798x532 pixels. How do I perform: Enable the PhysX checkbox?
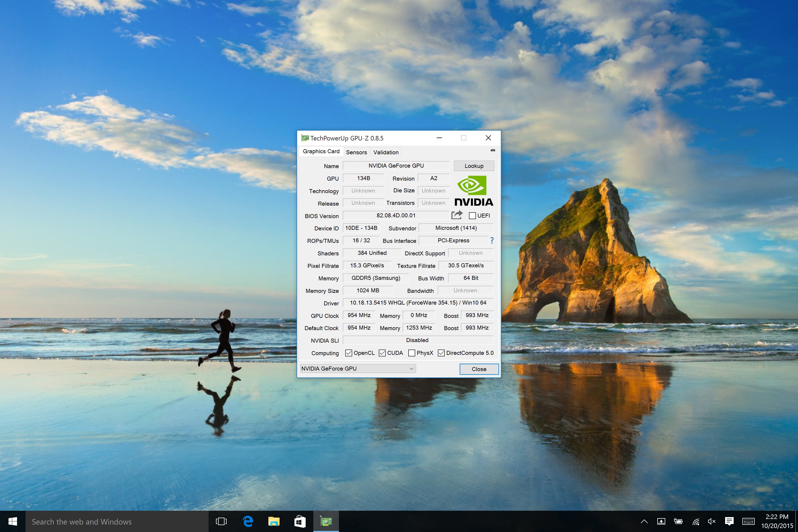(x=412, y=353)
